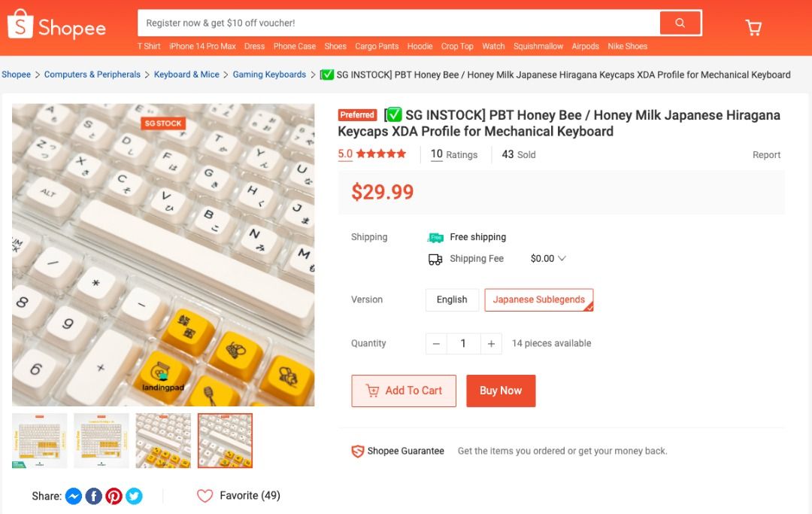The image size is (812, 514).
Task: Open the Hoodie category
Action: (x=420, y=46)
